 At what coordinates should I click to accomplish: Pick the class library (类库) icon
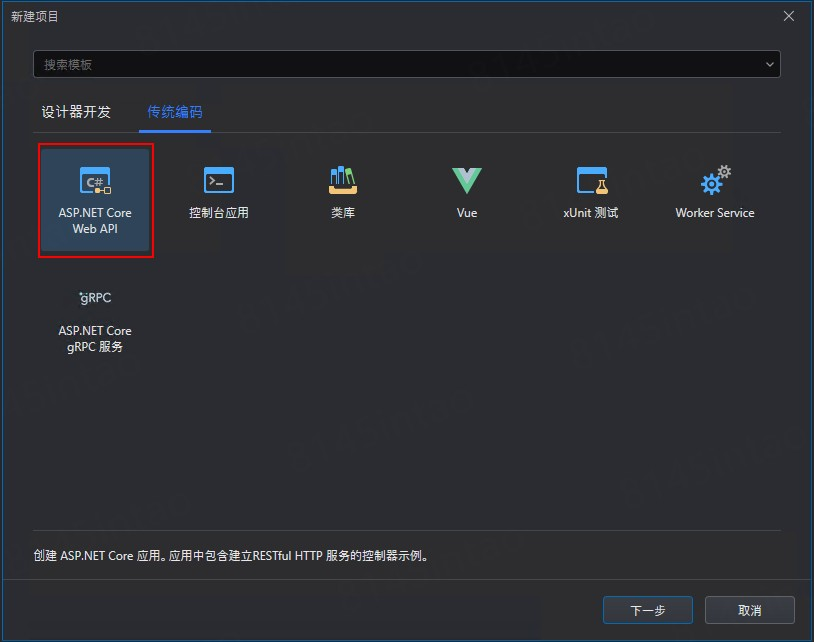tap(343, 180)
